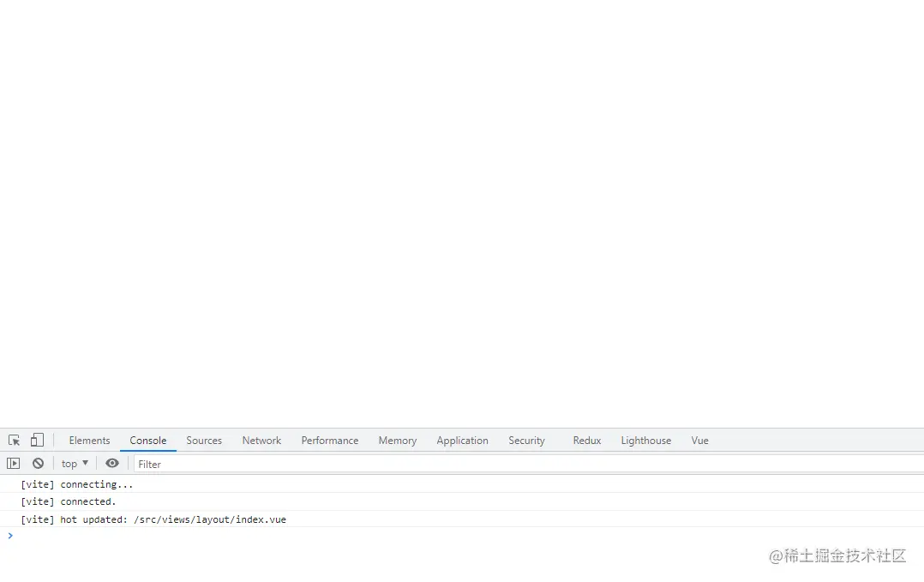Select the Inspect element cursor tool
Viewport: 924px width, 582px height.
pyautogui.click(x=14, y=440)
